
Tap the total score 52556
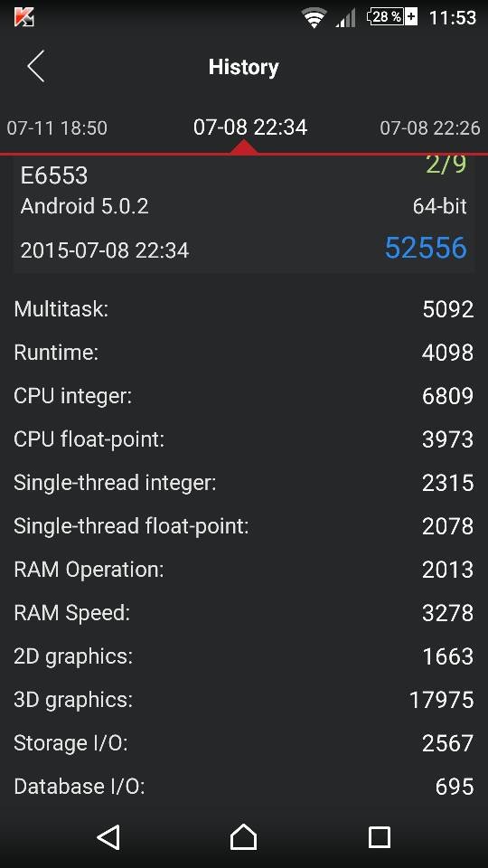pyautogui.click(x=426, y=248)
